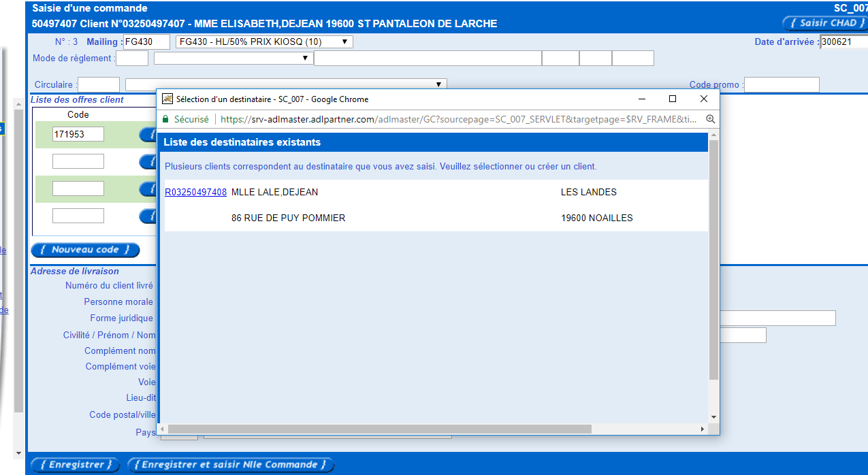Click the padlock Sécurisé icon in popup
Viewport: 868px width, 475px height.
click(165, 119)
